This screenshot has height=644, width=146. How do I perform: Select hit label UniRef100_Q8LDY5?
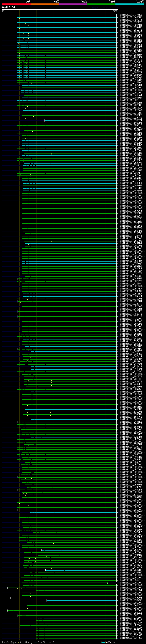[131, 30]
